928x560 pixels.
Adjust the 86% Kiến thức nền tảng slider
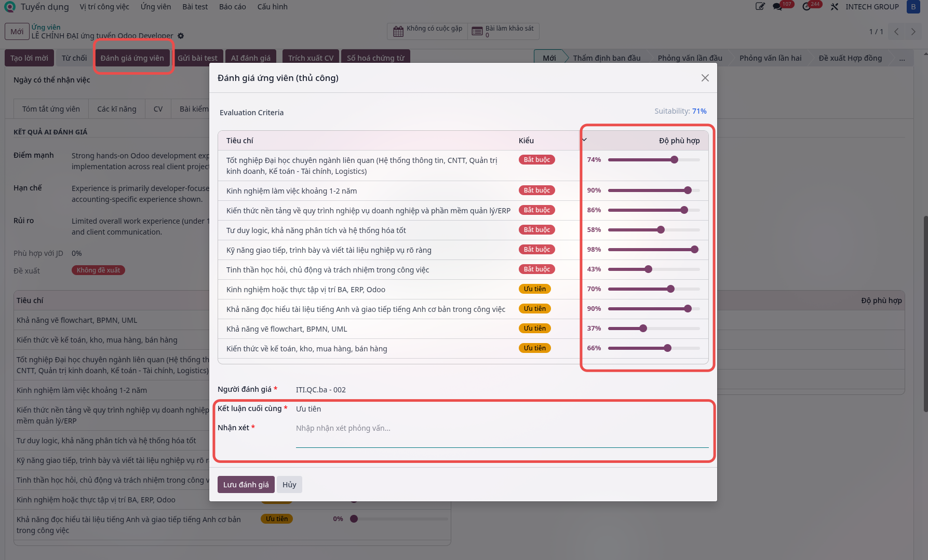click(x=654, y=210)
